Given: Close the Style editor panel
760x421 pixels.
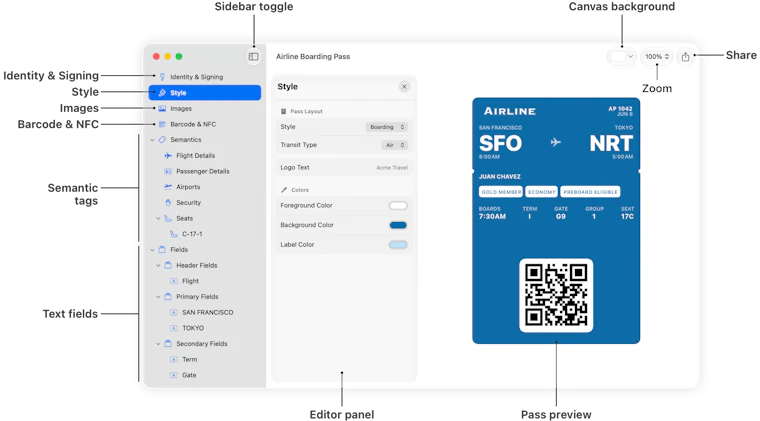Looking at the screenshot, I should coord(404,87).
